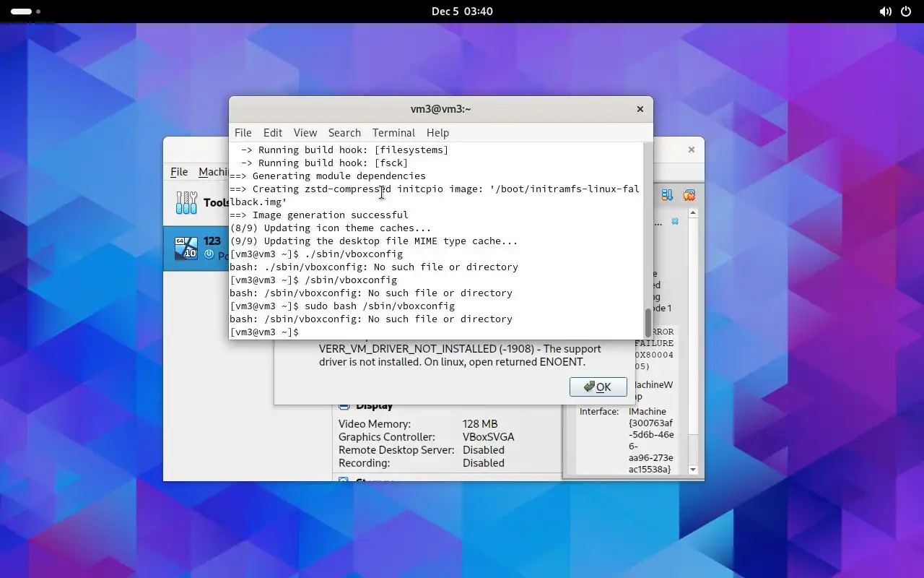This screenshot has width=924, height=578.
Task: Click the 'Remote Desktop Server:' label
Action: 396,450
